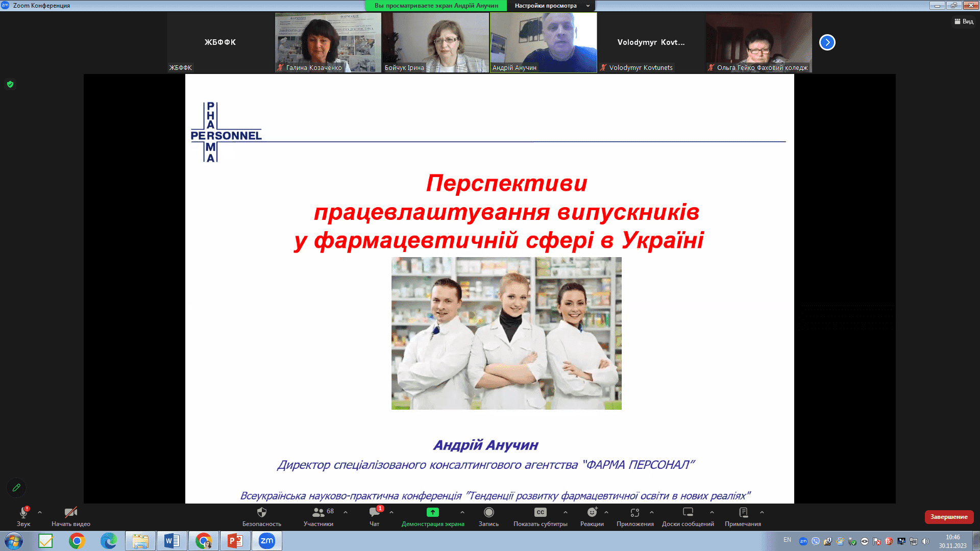This screenshot has height=551, width=980.
Task: Open Google Chrome from taskbar
Action: coord(77,541)
